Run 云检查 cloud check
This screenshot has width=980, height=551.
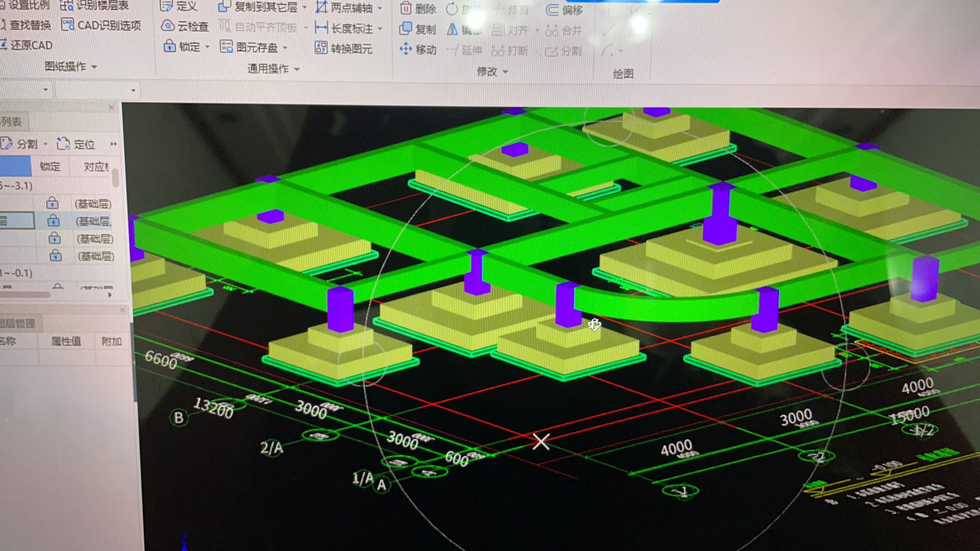point(185,26)
